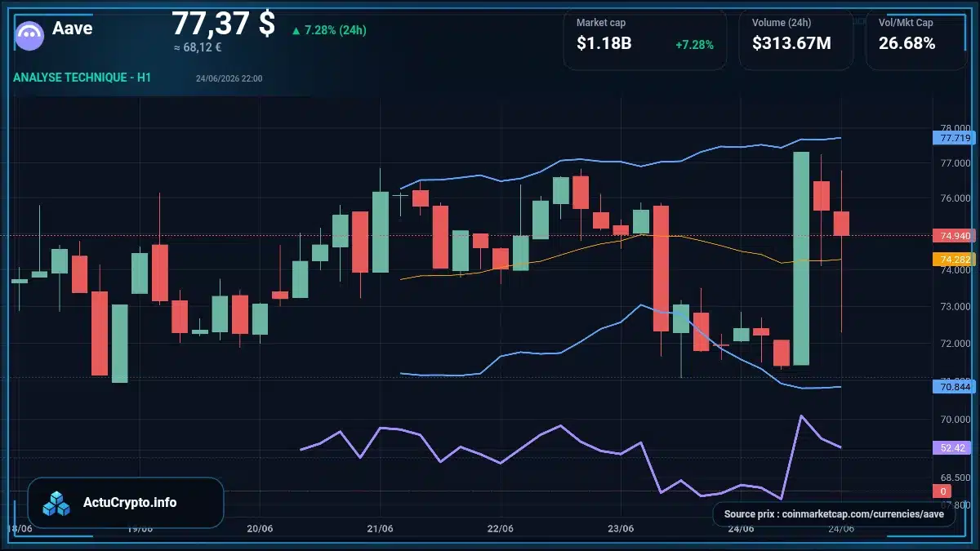Click the 76.000 price axis label
980x551 pixels.
click(955, 198)
